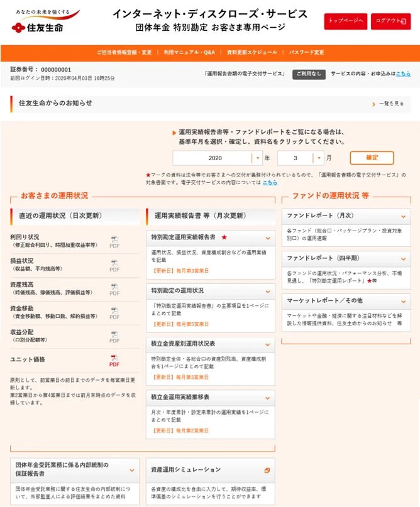Image resolution: width=420 pixels, height=507 pixels.
Task: Open the 資産残高 PDF icon
Action: [x=114, y=290]
